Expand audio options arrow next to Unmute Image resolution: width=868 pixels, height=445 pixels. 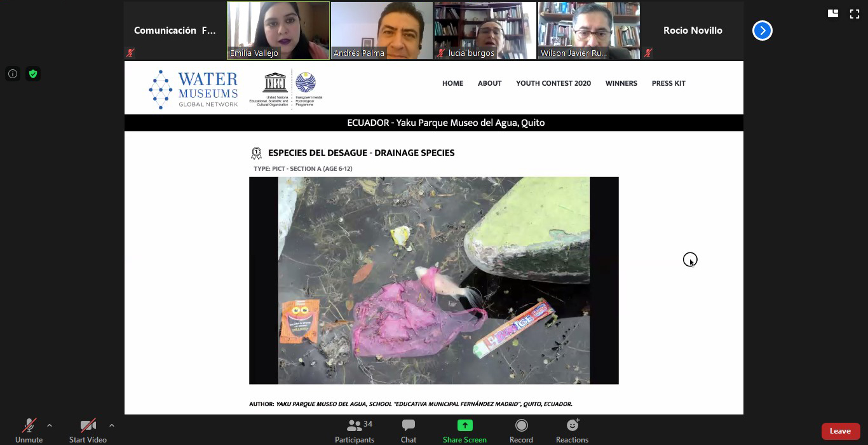pos(50,425)
